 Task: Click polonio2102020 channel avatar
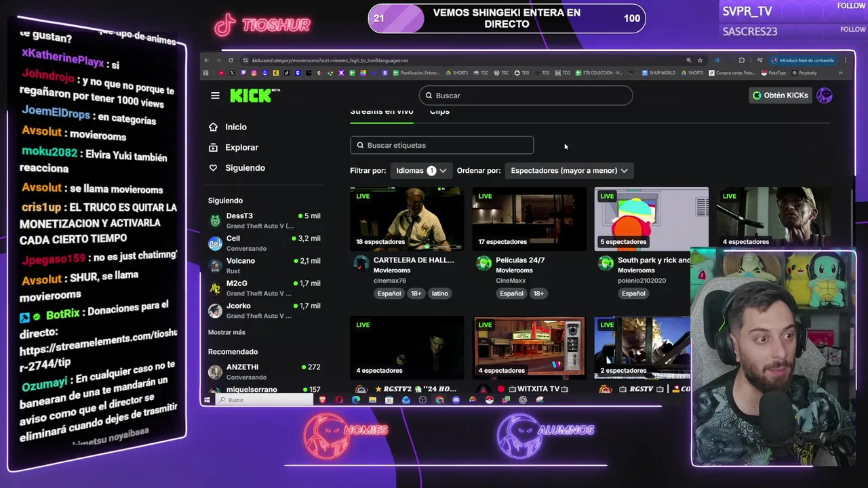click(x=606, y=264)
